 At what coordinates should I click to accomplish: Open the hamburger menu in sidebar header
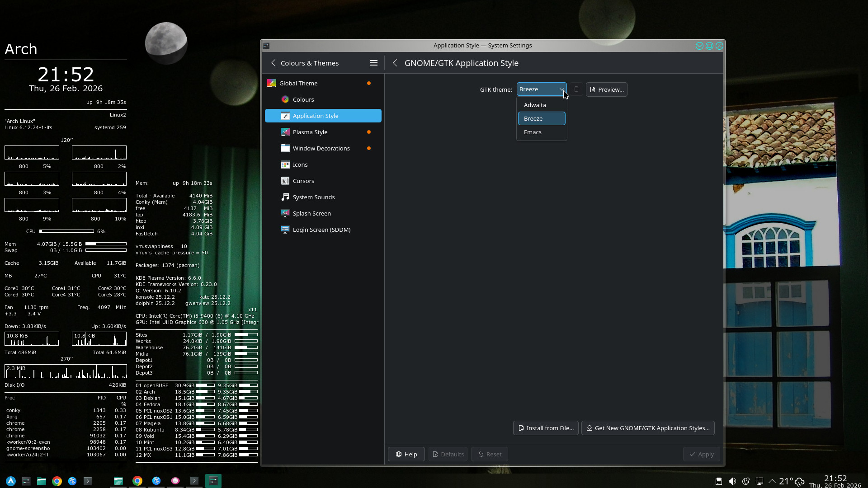tap(373, 63)
